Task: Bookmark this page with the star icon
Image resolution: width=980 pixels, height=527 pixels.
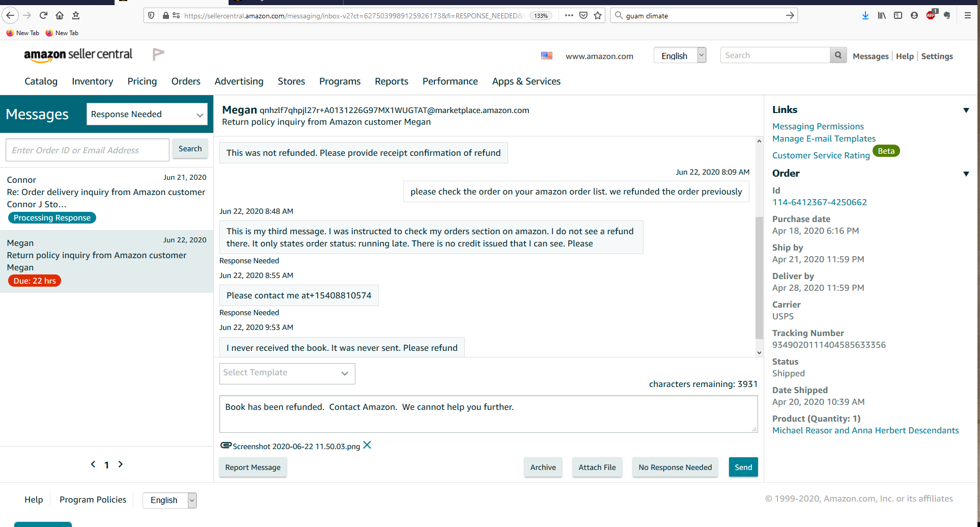Action: [598, 15]
